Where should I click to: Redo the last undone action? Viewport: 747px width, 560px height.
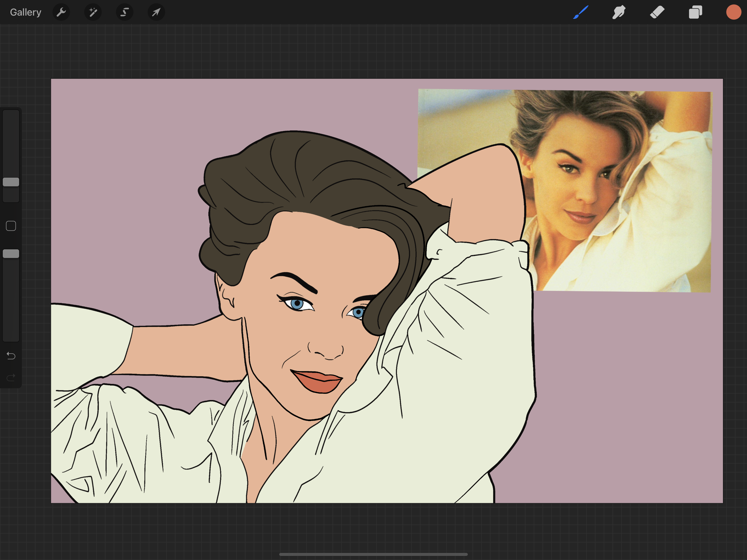click(11, 377)
